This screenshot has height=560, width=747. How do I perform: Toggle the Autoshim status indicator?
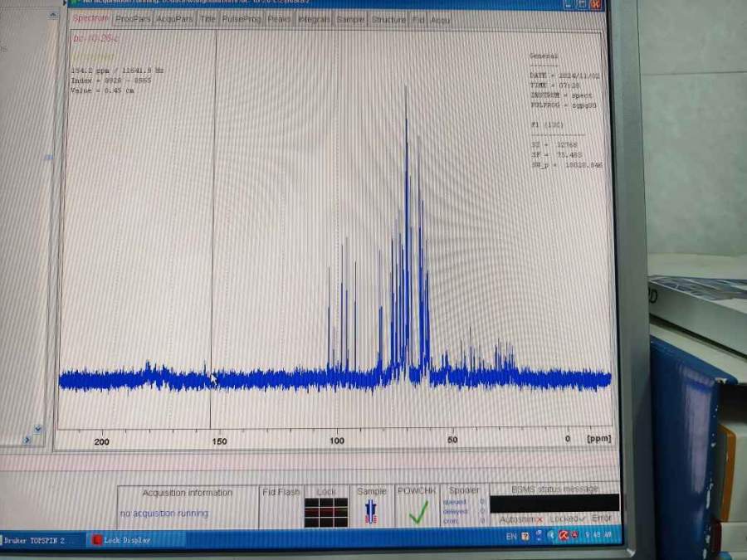coord(521,519)
